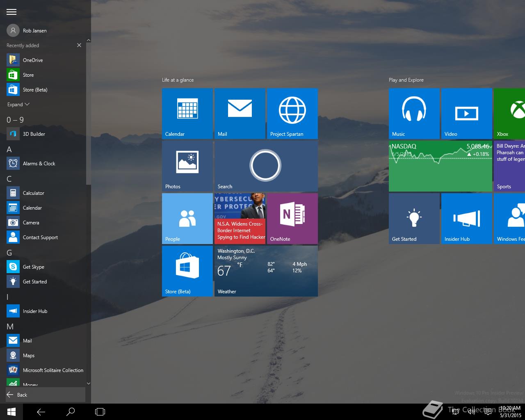
Task: Open network status icon in system tray
Action: [x=455, y=412]
